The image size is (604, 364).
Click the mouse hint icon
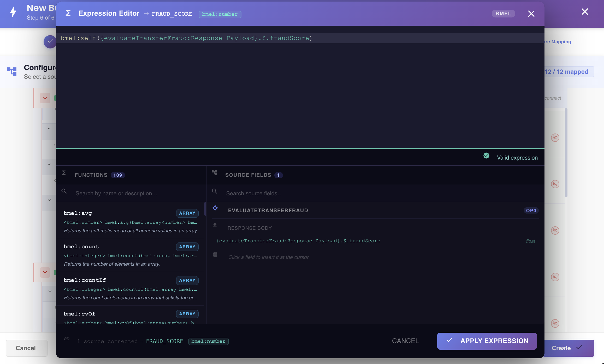[x=215, y=255]
